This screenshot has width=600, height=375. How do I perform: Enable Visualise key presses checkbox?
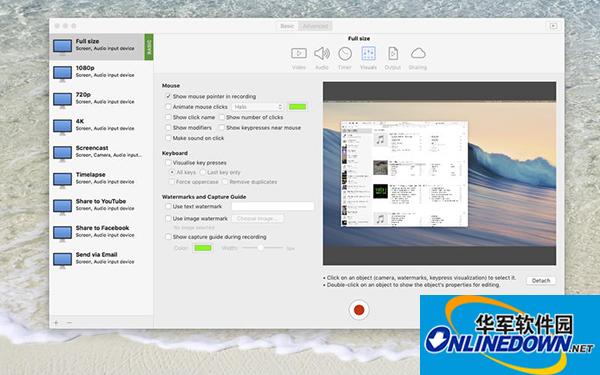click(168, 163)
